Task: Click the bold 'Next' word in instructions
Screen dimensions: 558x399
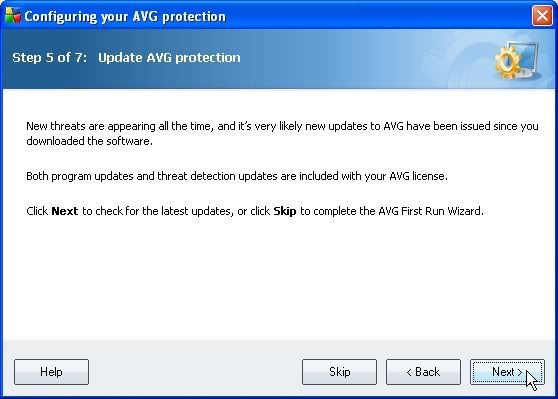Action: pos(64,211)
